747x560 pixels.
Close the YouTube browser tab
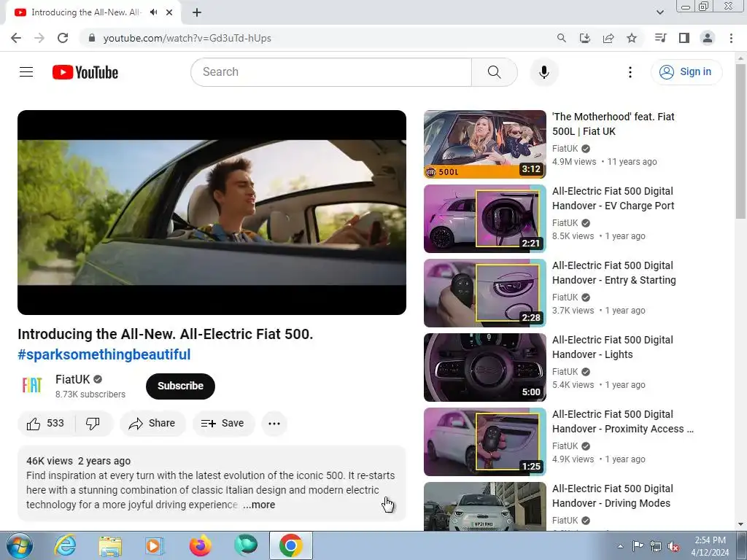[x=169, y=12]
